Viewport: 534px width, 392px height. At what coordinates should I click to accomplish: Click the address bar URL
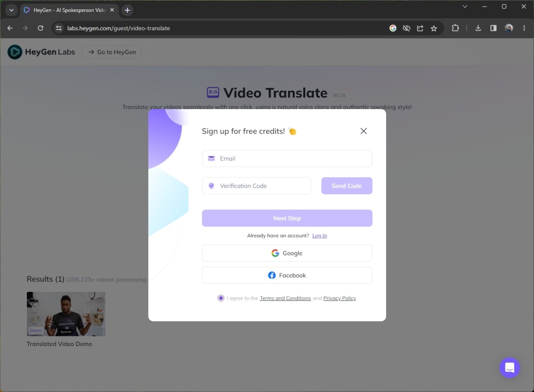point(119,28)
